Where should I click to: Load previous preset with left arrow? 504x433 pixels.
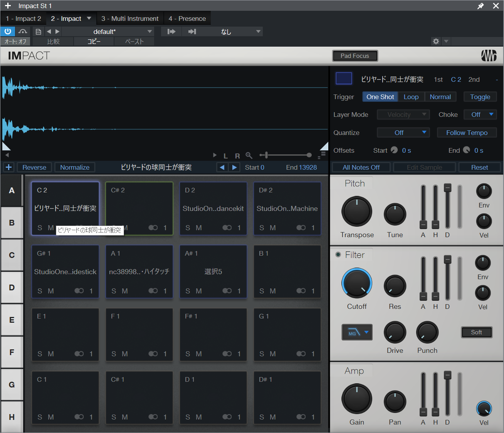(49, 32)
